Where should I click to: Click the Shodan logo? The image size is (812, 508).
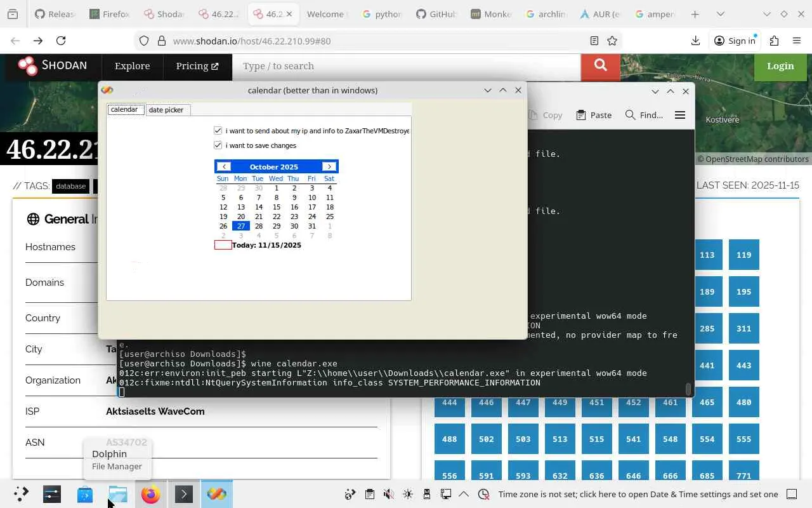[53, 65]
